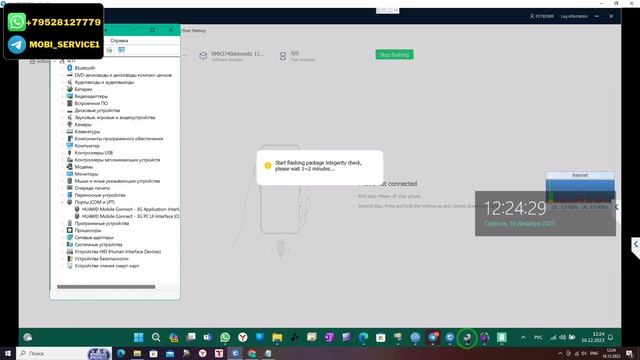Image resolution: width=640 pixels, height=360 pixels.
Task: Click the Батареи battery icon
Action: pyautogui.click(x=70, y=89)
